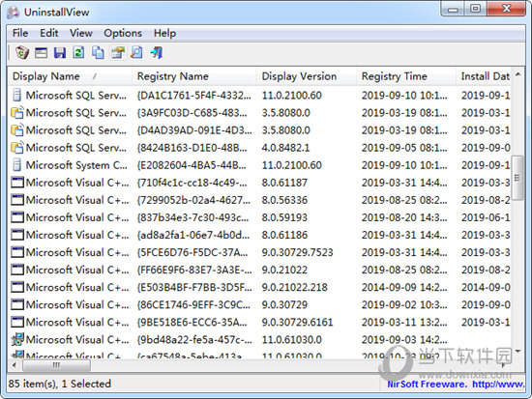
Task: Click the installer icon of the {3A9FC03D-C685 row
Action: (x=17, y=112)
